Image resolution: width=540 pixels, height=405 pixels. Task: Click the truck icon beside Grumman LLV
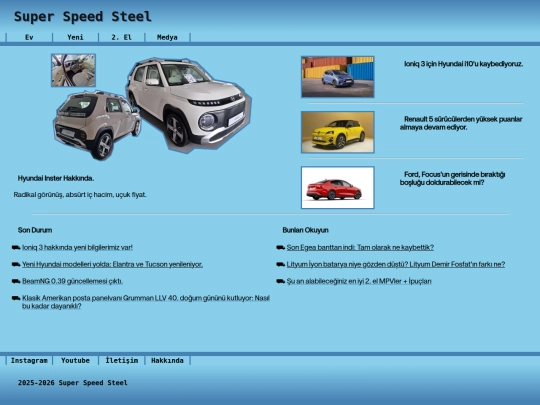[16, 298]
